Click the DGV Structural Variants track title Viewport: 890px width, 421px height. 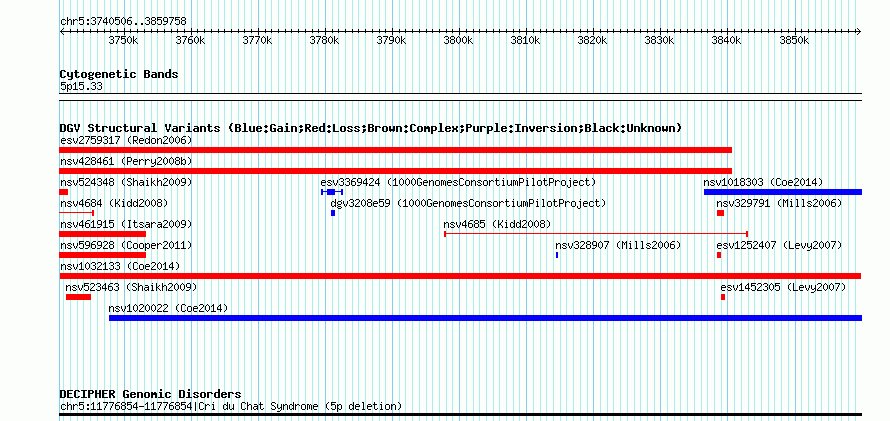[371, 128]
